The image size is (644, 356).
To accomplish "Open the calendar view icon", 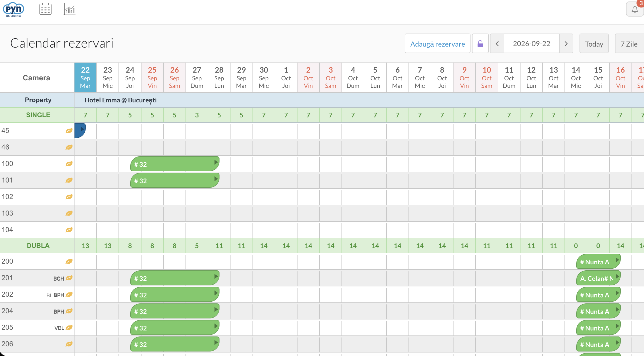I will 45,9.
